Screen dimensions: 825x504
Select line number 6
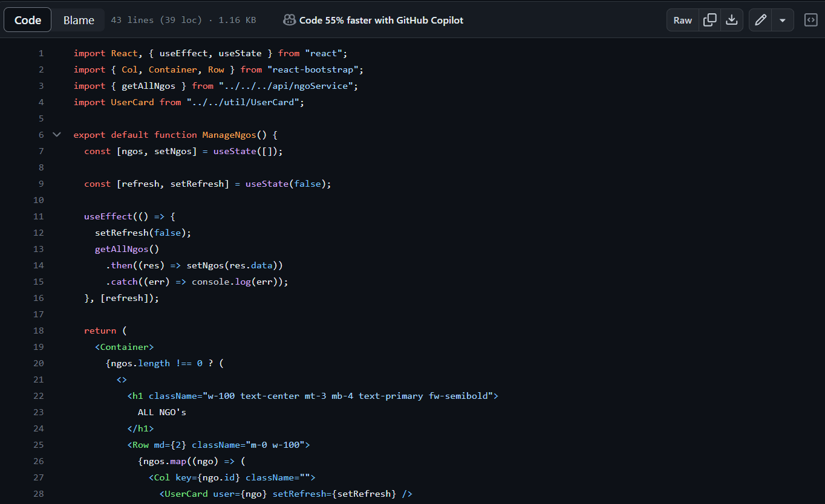coord(41,135)
